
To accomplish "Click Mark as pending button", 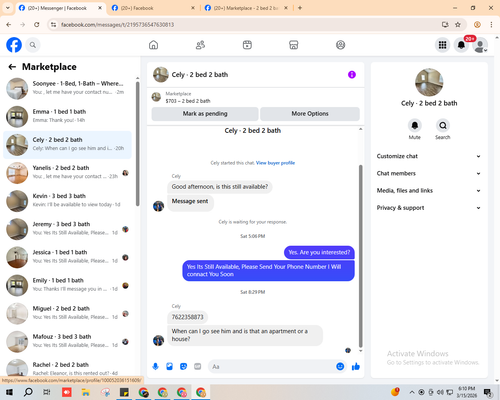I will [x=205, y=114].
